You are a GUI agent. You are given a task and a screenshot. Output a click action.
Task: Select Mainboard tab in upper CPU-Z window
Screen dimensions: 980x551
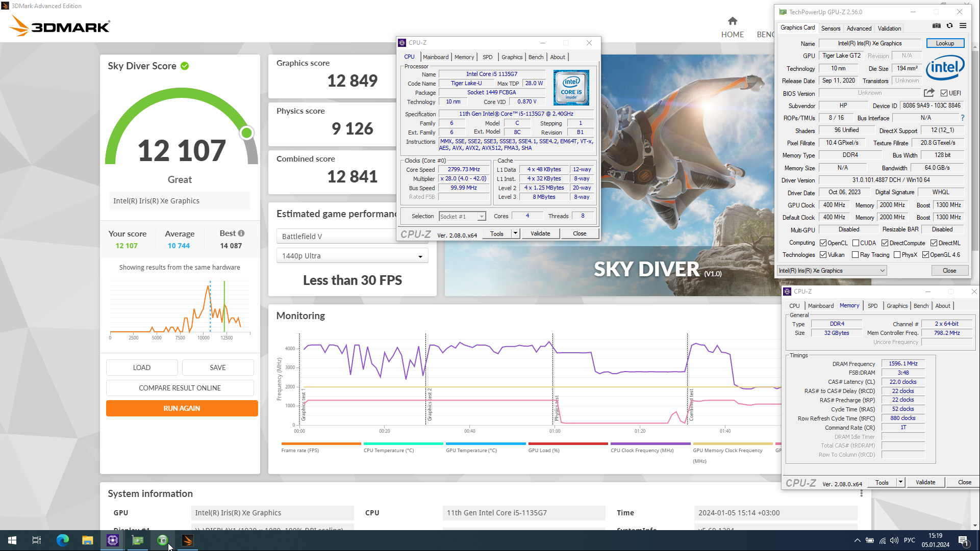coord(436,57)
